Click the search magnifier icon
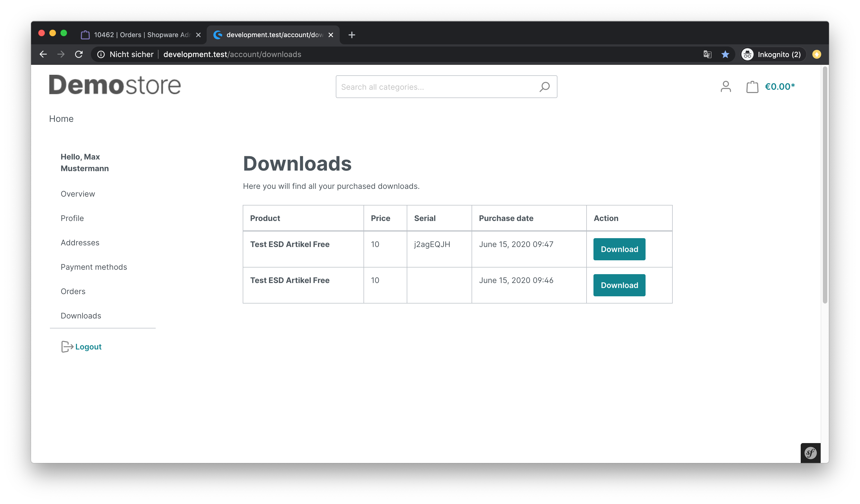 coord(544,87)
